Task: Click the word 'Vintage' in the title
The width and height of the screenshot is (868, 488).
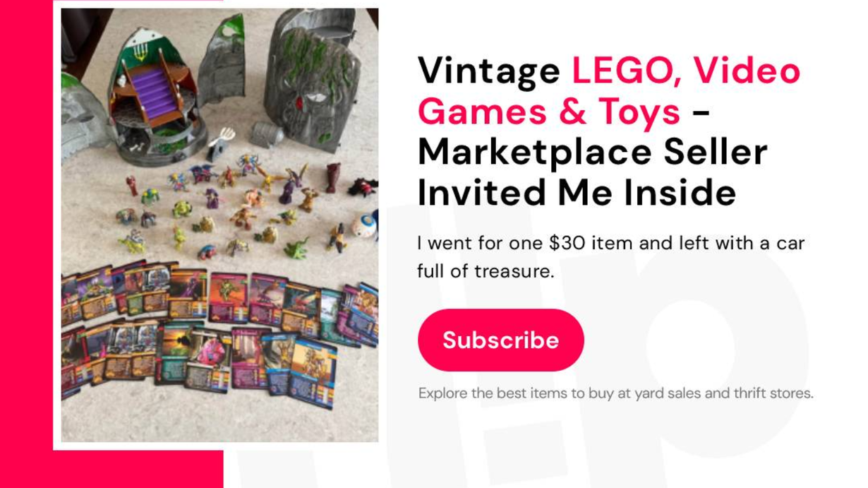Action: pos(488,71)
